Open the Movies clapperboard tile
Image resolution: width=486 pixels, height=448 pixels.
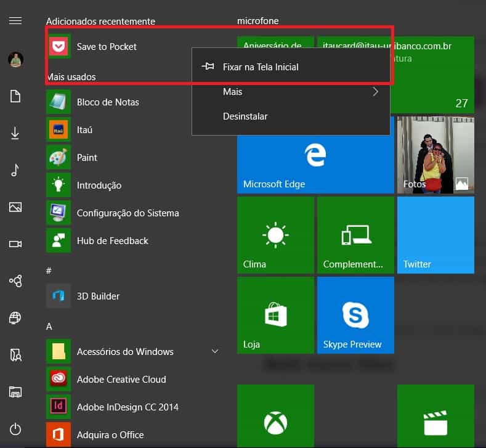[x=435, y=416]
